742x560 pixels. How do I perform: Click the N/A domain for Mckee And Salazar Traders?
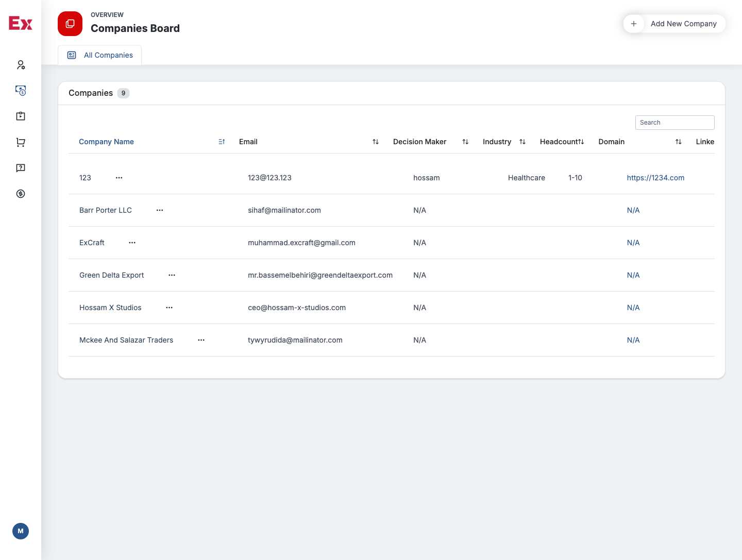633,340
